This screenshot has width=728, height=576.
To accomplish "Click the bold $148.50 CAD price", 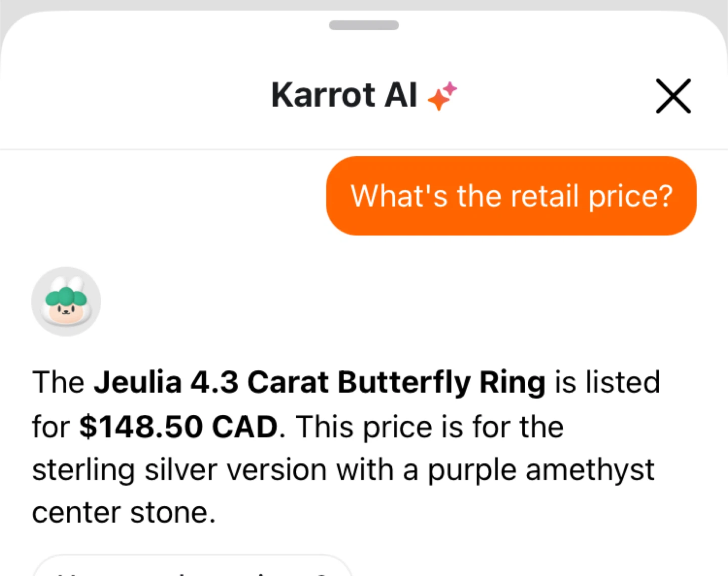I will pyautogui.click(x=178, y=426).
